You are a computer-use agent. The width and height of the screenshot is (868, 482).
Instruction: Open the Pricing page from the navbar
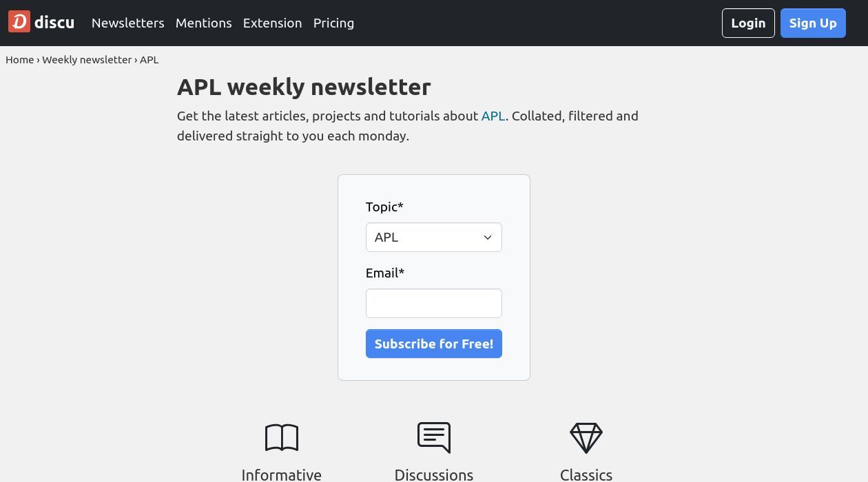pos(333,23)
